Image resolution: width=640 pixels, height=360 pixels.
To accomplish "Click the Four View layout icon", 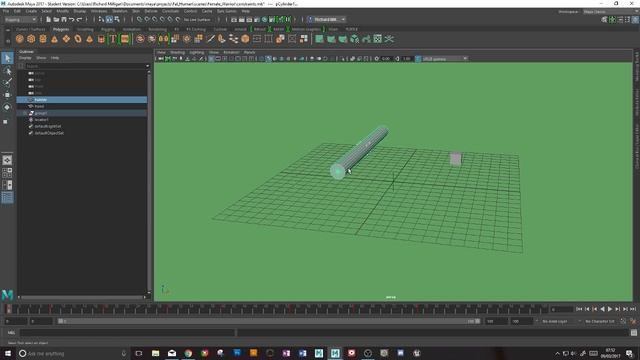I will (x=7, y=173).
